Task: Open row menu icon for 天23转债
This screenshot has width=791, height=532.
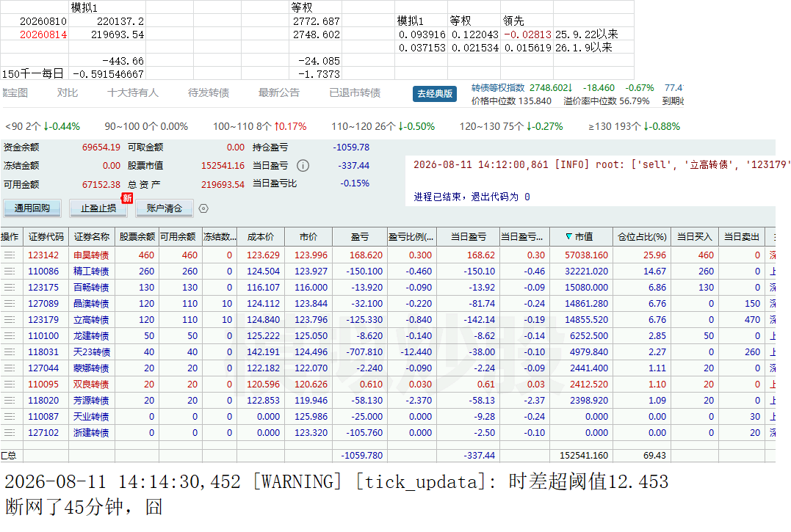Action: coord(10,352)
